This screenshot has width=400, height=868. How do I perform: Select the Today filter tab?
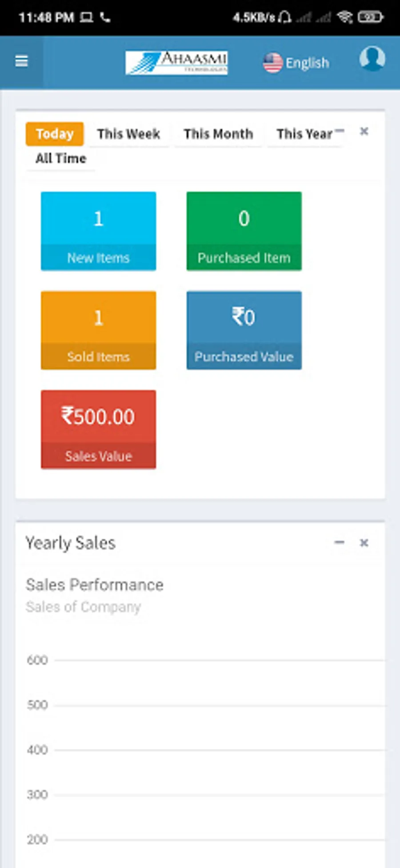[55, 134]
